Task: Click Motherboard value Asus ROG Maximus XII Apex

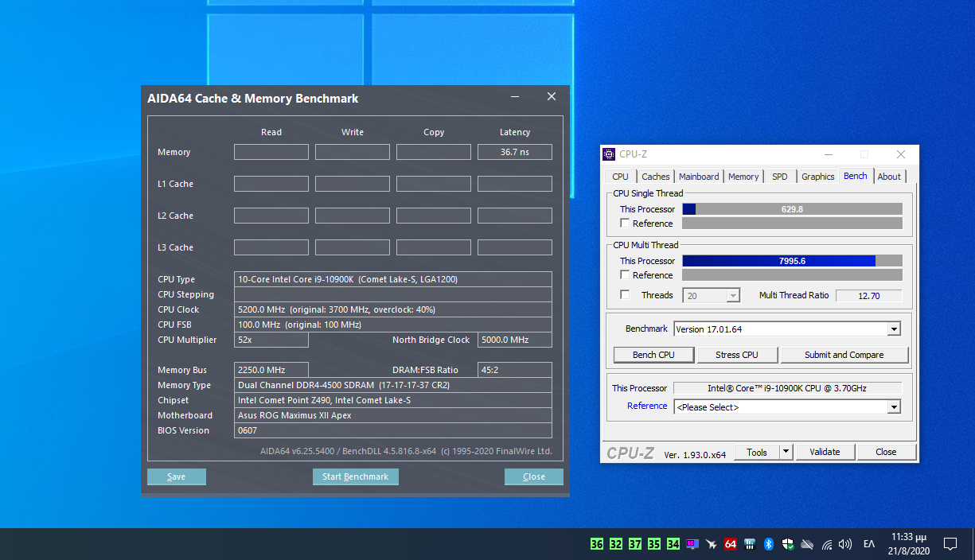Action: pyautogui.click(x=393, y=415)
